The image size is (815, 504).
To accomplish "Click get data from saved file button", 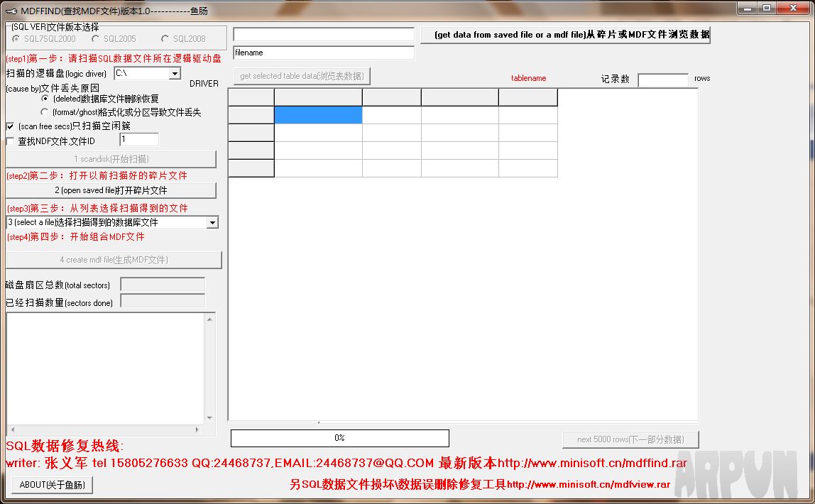I will (566, 34).
